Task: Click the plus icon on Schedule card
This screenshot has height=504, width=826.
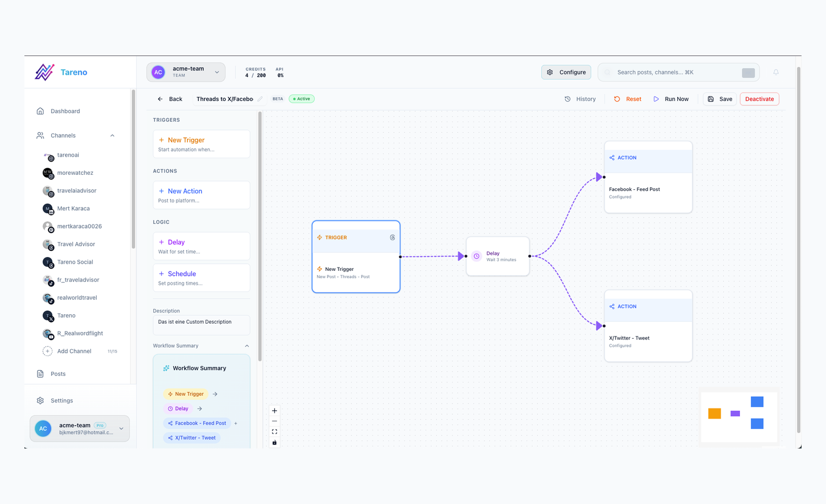Action: tap(162, 274)
